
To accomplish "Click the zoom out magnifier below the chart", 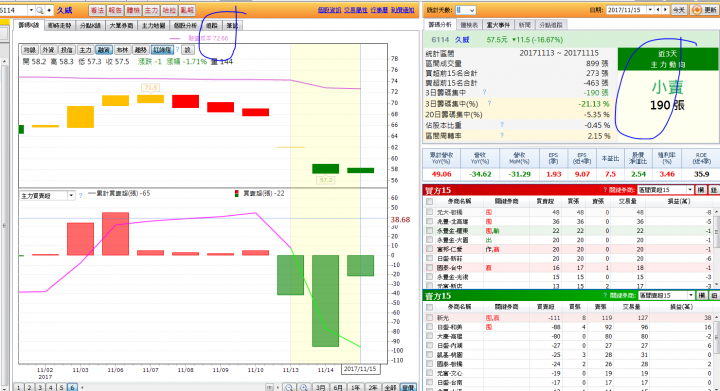I will (289, 387).
